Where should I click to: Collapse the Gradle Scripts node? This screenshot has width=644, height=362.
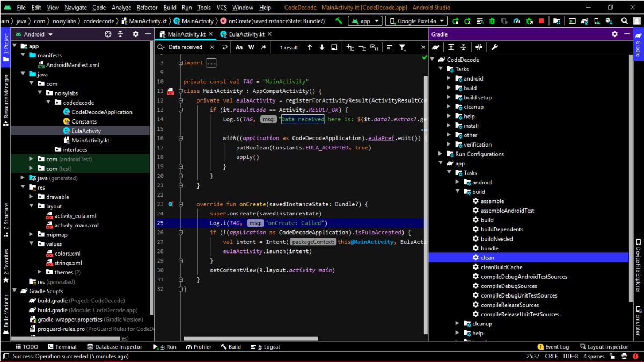[14, 291]
